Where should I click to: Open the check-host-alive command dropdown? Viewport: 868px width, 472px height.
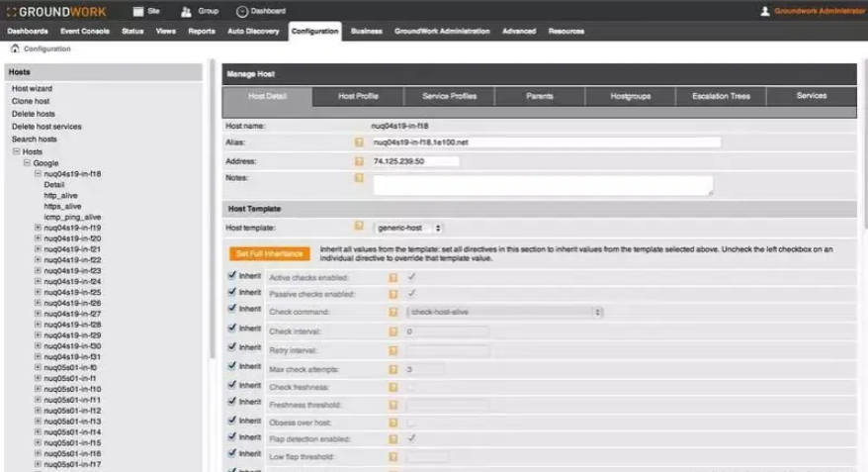tap(504, 312)
